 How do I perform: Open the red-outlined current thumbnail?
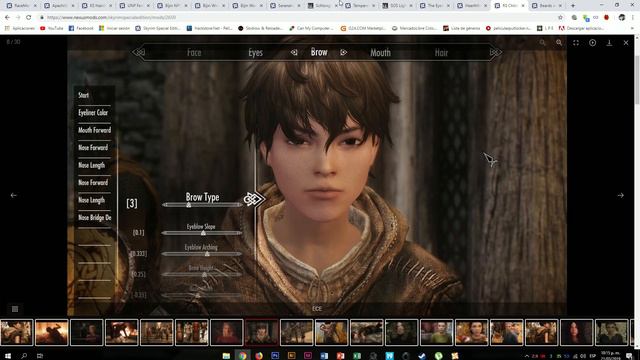262,332
